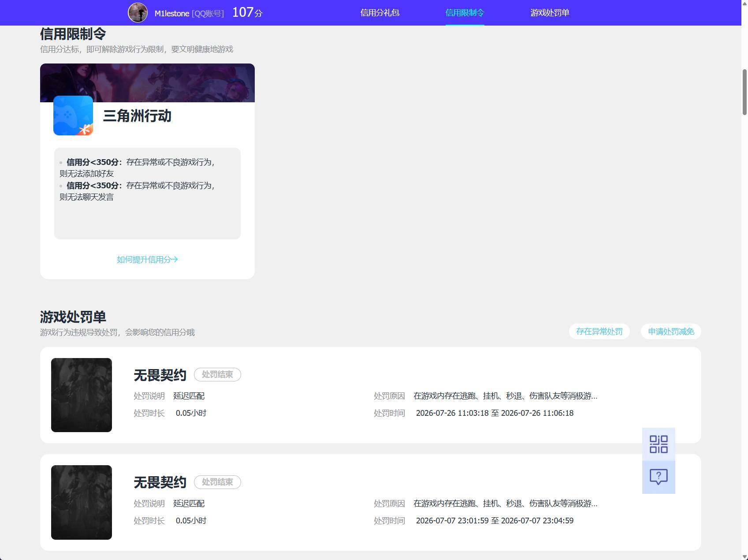Click the 则无法添加好友 restriction text
This screenshot has width=748, height=560.
(87, 174)
